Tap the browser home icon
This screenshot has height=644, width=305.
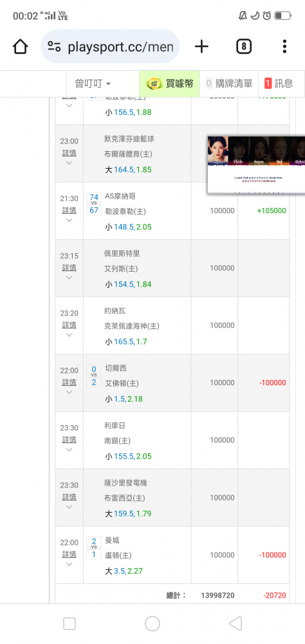coord(20,46)
